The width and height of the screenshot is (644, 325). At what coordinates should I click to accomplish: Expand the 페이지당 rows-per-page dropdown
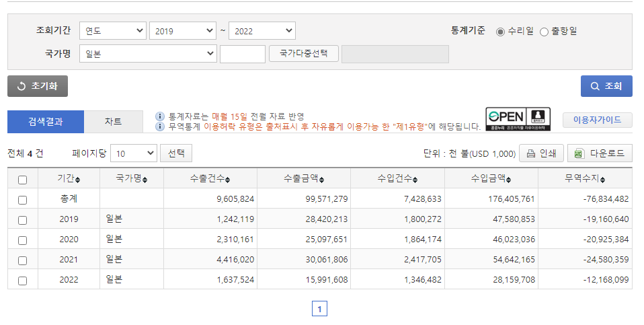133,153
